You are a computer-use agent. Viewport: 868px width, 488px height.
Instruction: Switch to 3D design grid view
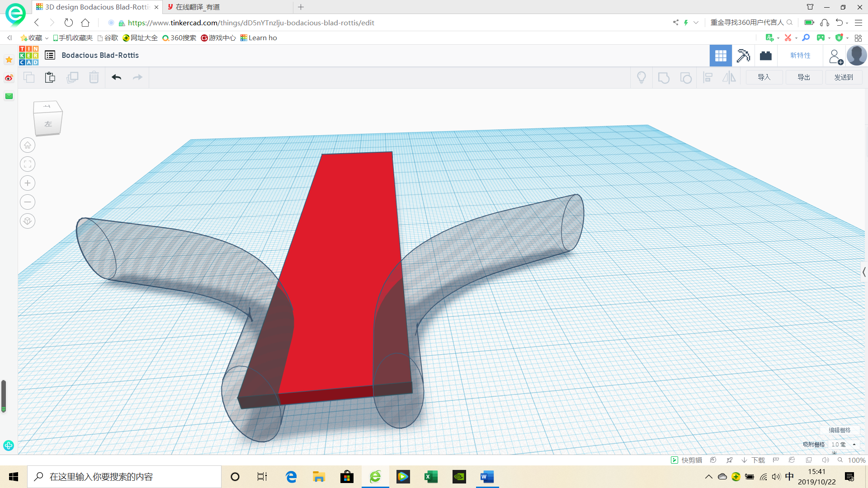point(721,56)
